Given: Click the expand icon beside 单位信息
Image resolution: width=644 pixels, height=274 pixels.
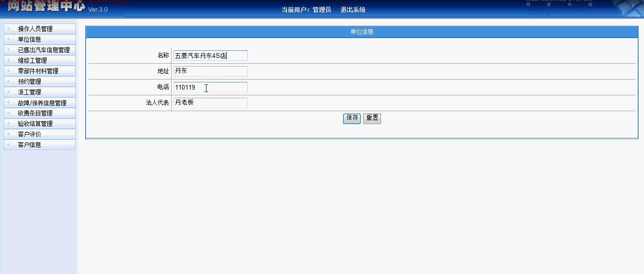Looking at the screenshot, I should (8, 39).
